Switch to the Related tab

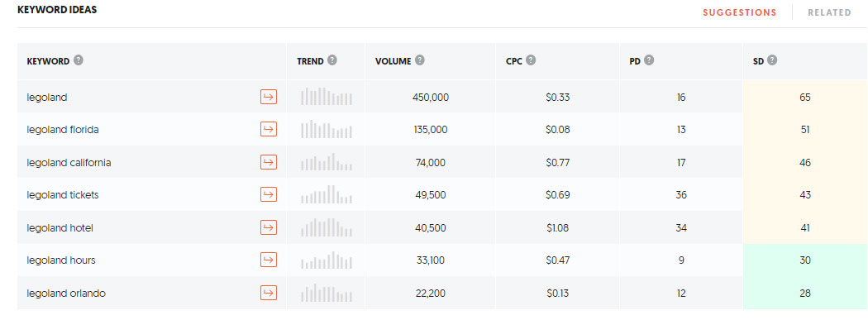coord(829,12)
